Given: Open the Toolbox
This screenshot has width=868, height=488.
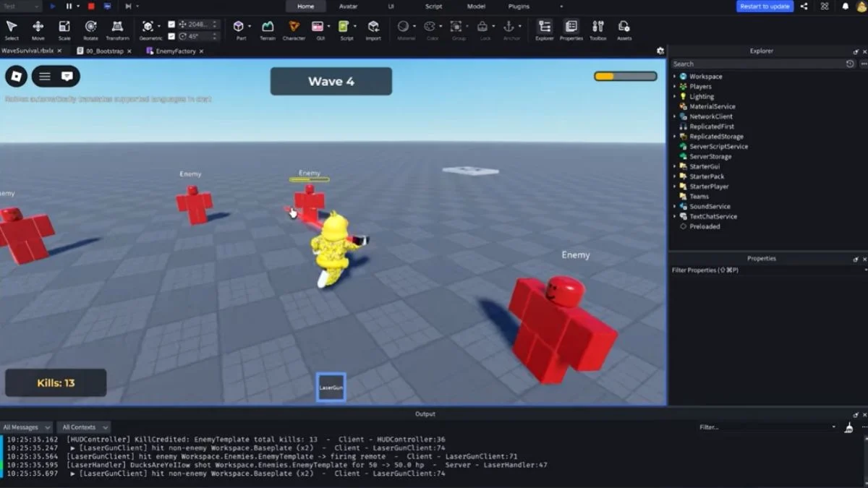Looking at the screenshot, I should click(598, 30).
